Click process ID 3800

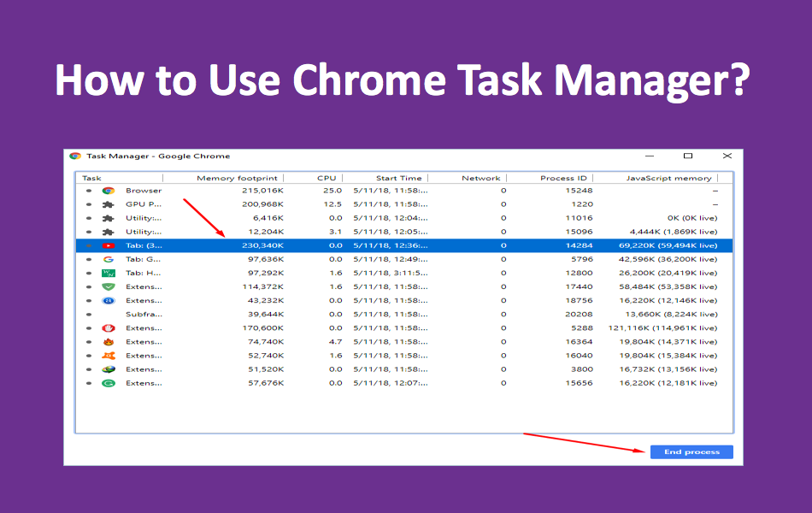(582, 369)
